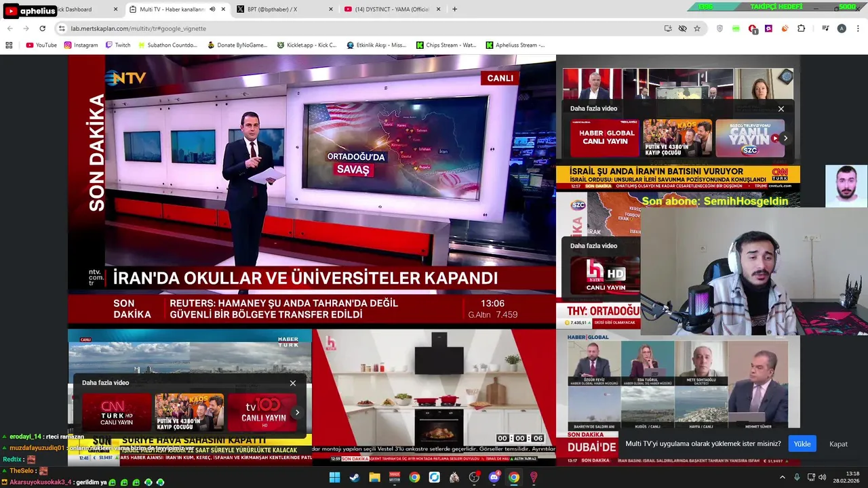
Task: Close the top-right Daha fazla video overlay
Action: pos(781,108)
